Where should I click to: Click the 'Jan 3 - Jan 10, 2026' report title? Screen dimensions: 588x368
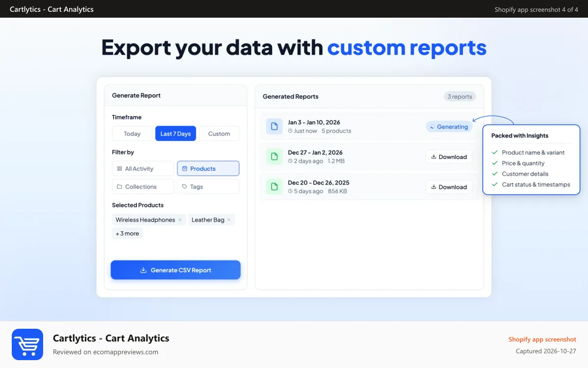pos(314,122)
